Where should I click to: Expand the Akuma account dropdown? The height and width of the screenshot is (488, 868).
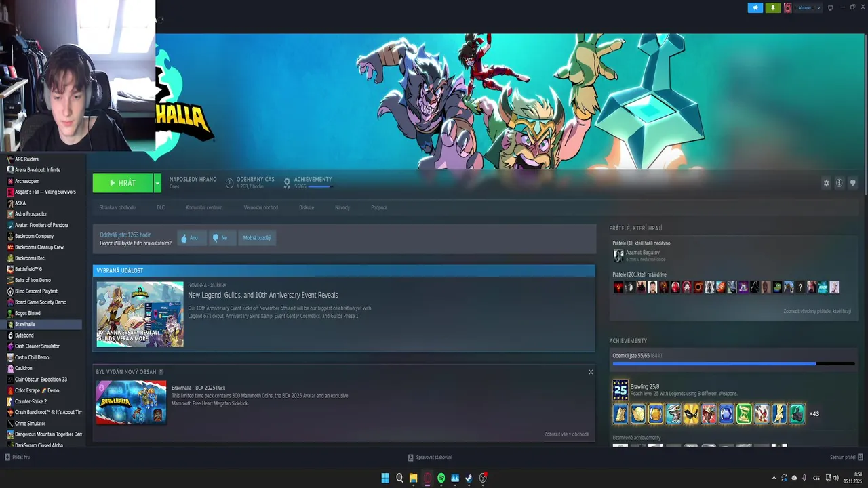click(x=818, y=8)
